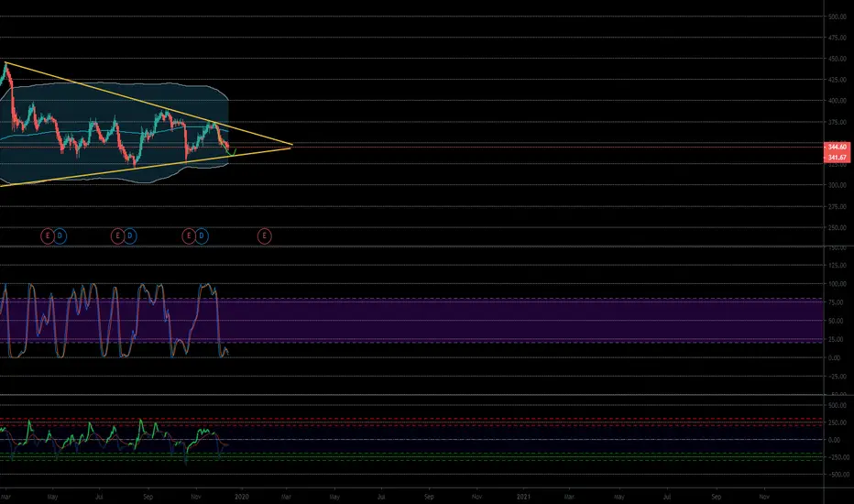Viewport: 854px width, 504px height.
Task: Click the 425.00 label on the price axis
Action: pos(838,80)
